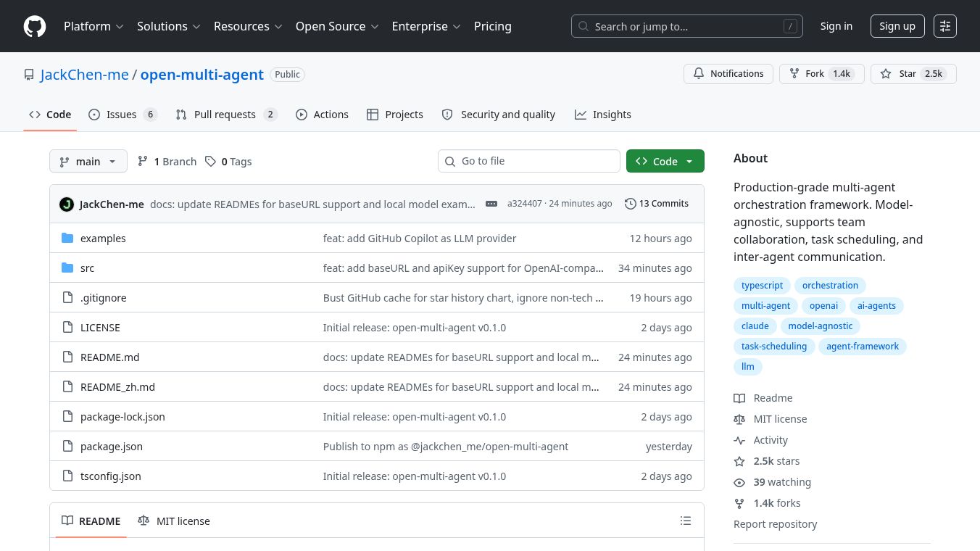Open the README.md file link
The image size is (980, 551).
109,357
